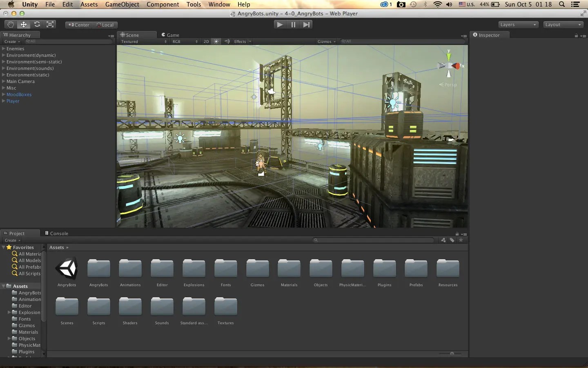This screenshot has width=588, height=368.
Task: Toggle Local handle orientation
Action: click(105, 25)
